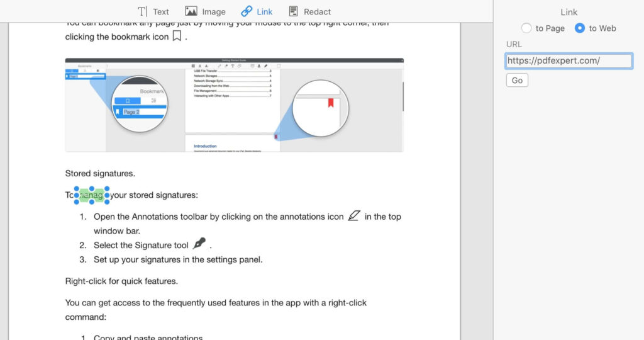Click the "Right-click for quick features." heading
Screen dimensions: 644x340
click(121, 281)
